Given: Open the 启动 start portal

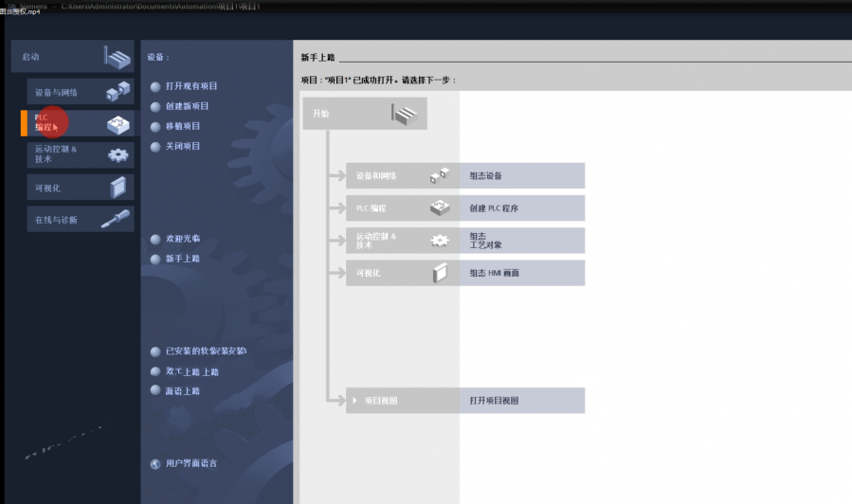Looking at the screenshot, I should (72, 57).
